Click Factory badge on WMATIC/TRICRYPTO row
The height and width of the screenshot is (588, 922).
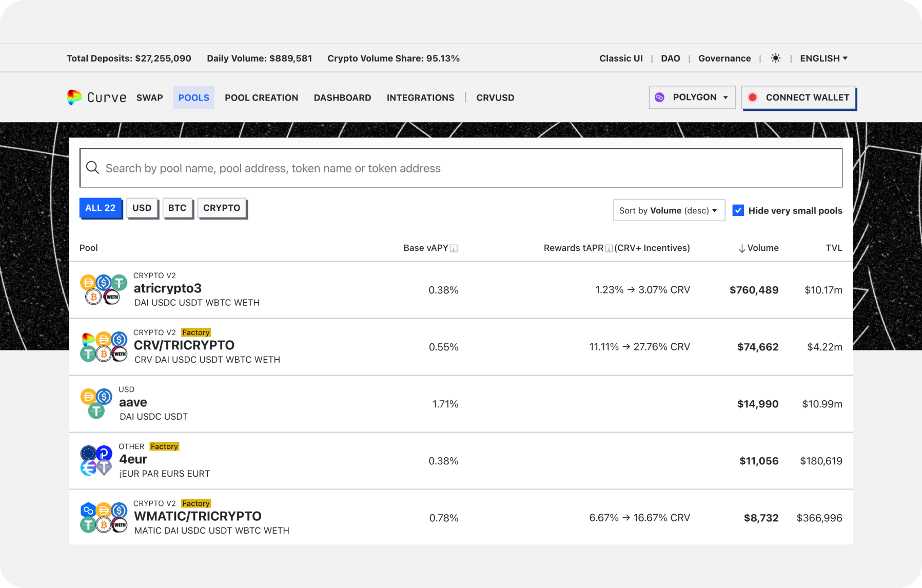[196, 503]
